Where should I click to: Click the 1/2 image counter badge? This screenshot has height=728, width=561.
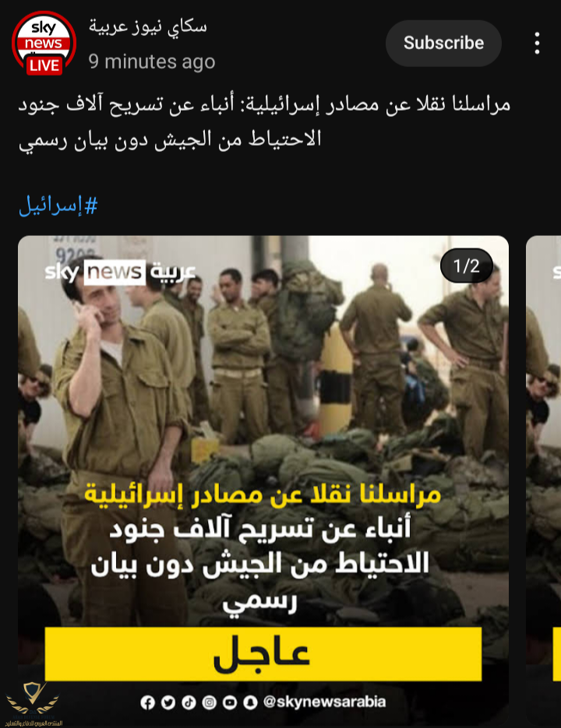coord(467,266)
